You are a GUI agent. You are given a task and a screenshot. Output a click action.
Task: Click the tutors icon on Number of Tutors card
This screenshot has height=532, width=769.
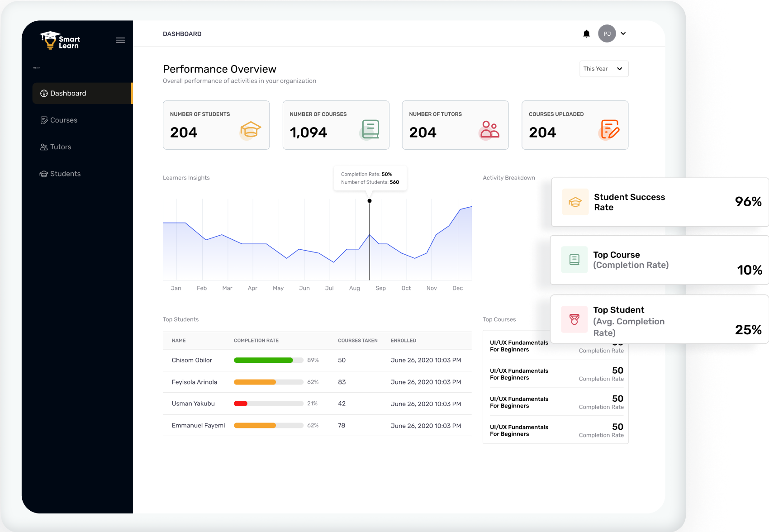click(490, 130)
